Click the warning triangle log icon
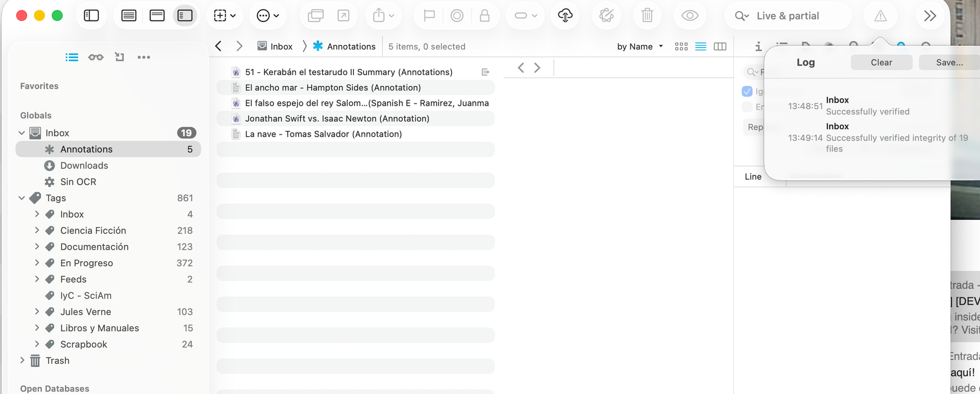The width and height of the screenshot is (980, 394). (x=880, y=16)
